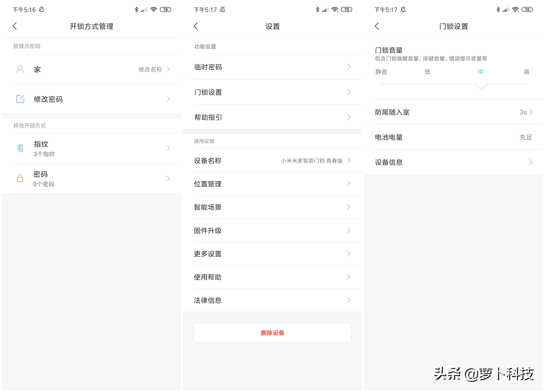Open 设备信息 via its chevron

(x=530, y=162)
